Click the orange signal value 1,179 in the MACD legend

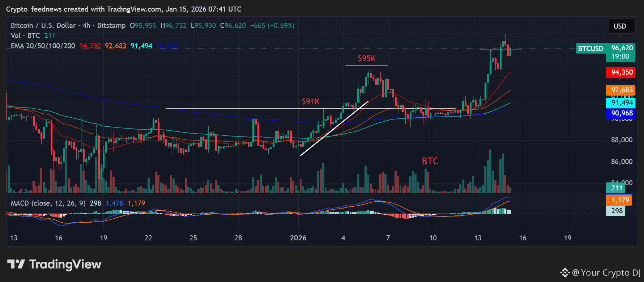coord(136,203)
